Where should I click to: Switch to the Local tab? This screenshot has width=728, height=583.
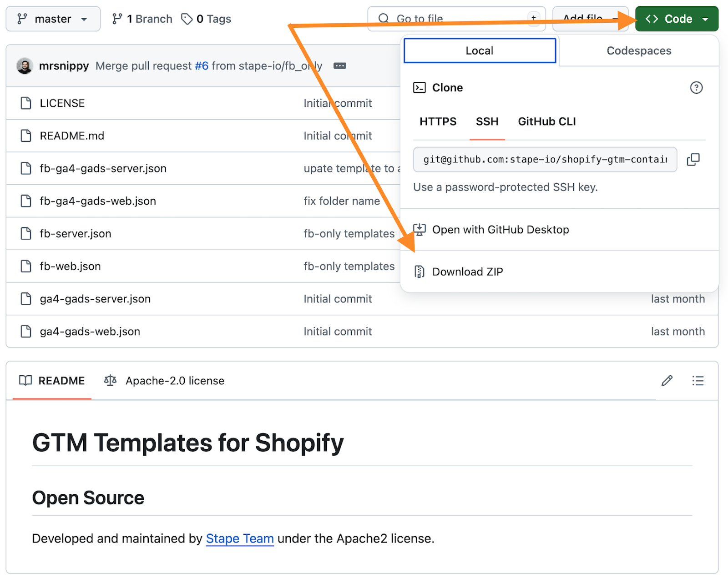coord(480,50)
